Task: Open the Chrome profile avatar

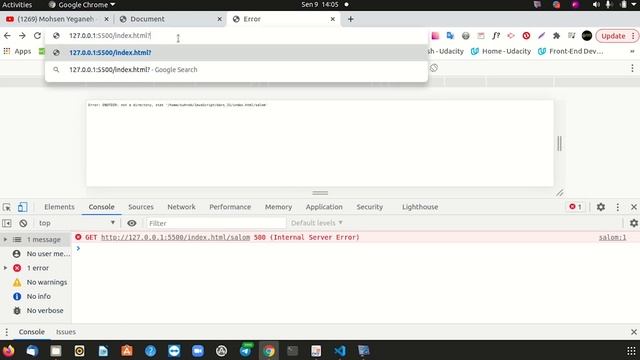Action: pyautogui.click(x=587, y=36)
